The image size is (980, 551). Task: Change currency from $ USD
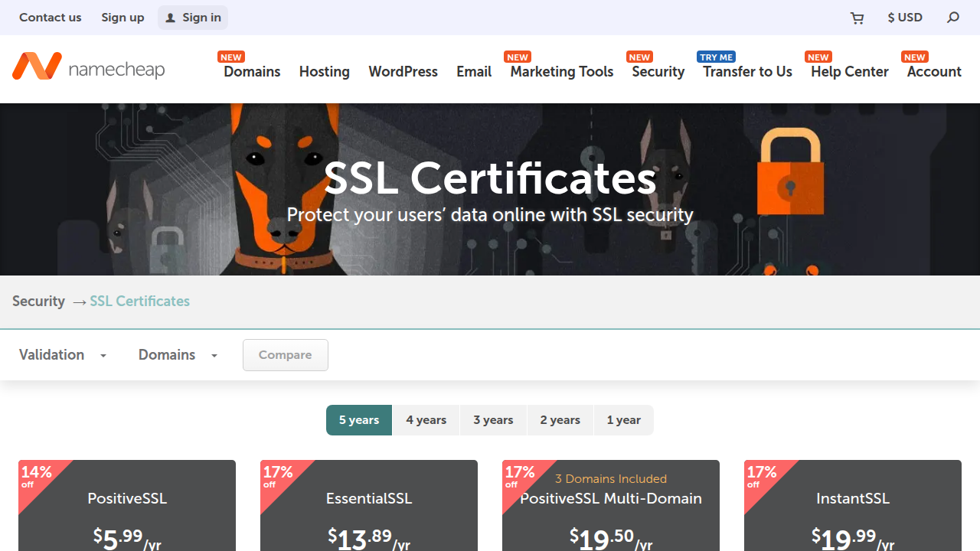pos(905,18)
